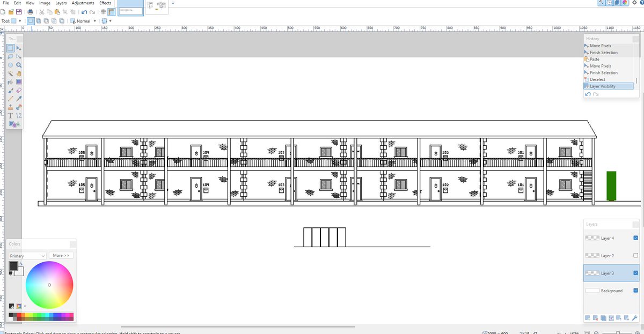The height and width of the screenshot is (334, 644).
Task: Open the View menu
Action: coord(30,3)
